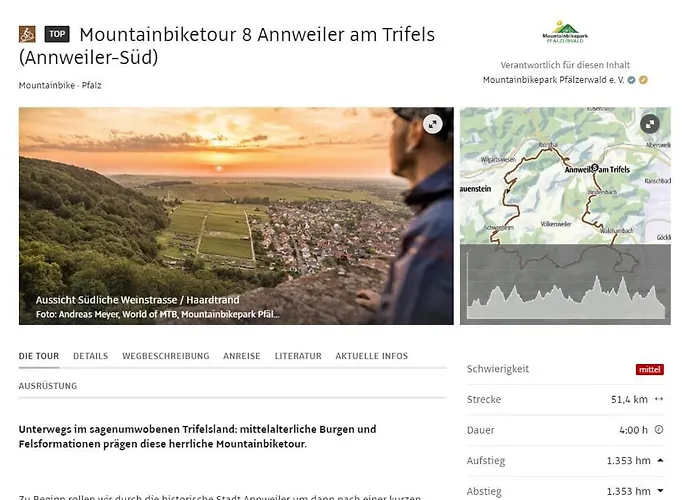
Task: Expand the route map to fullscreen
Action: click(x=650, y=124)
